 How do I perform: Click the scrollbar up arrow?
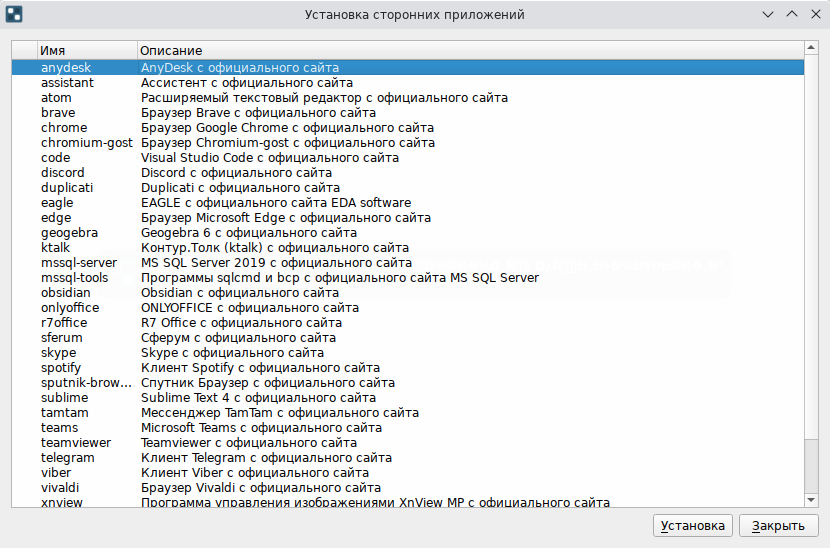point(811,48)
